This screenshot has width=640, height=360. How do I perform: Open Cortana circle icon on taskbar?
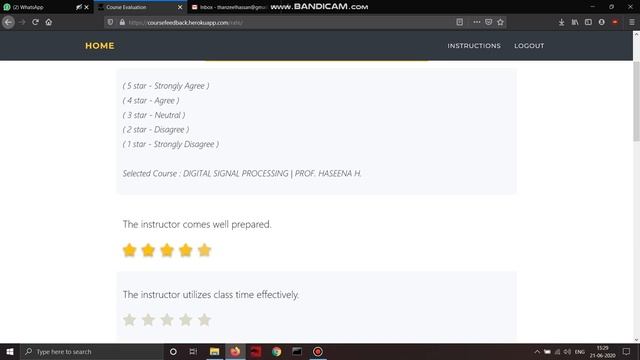pos(173,351)
